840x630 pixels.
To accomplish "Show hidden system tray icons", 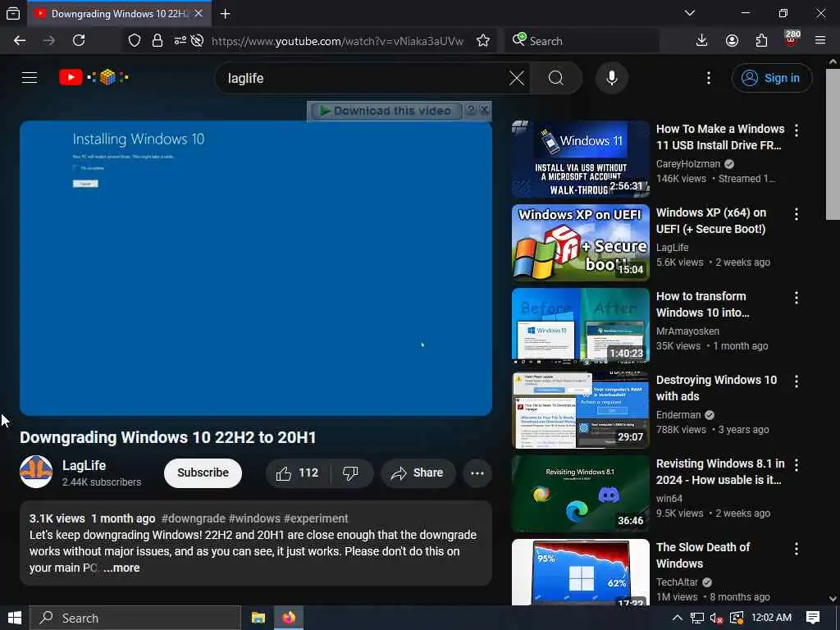I will coord(677,619).
